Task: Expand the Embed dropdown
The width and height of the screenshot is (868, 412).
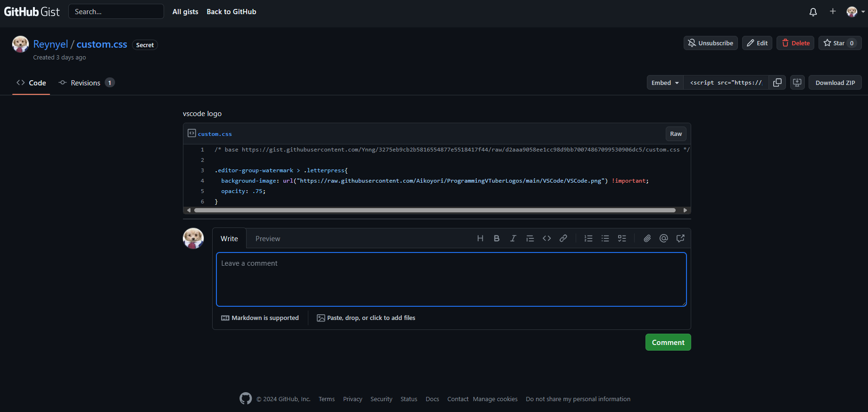Action: [665, 83]
